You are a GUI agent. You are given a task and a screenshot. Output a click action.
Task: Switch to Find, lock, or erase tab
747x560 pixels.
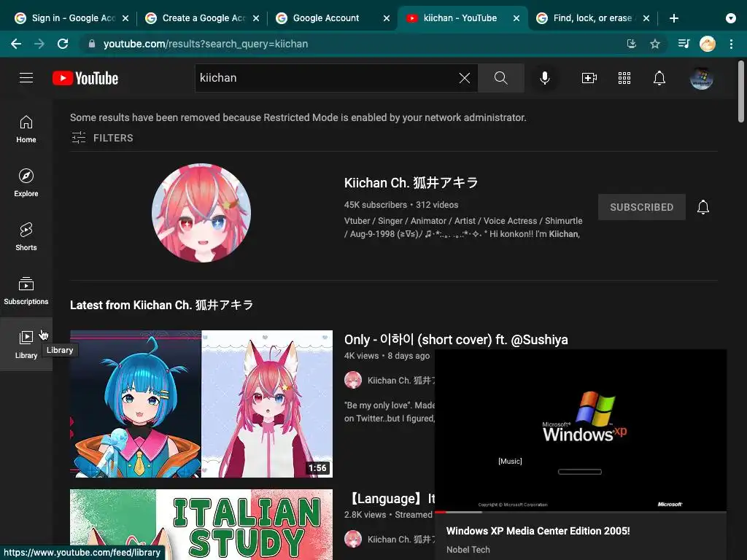click(x=592, y=18)
